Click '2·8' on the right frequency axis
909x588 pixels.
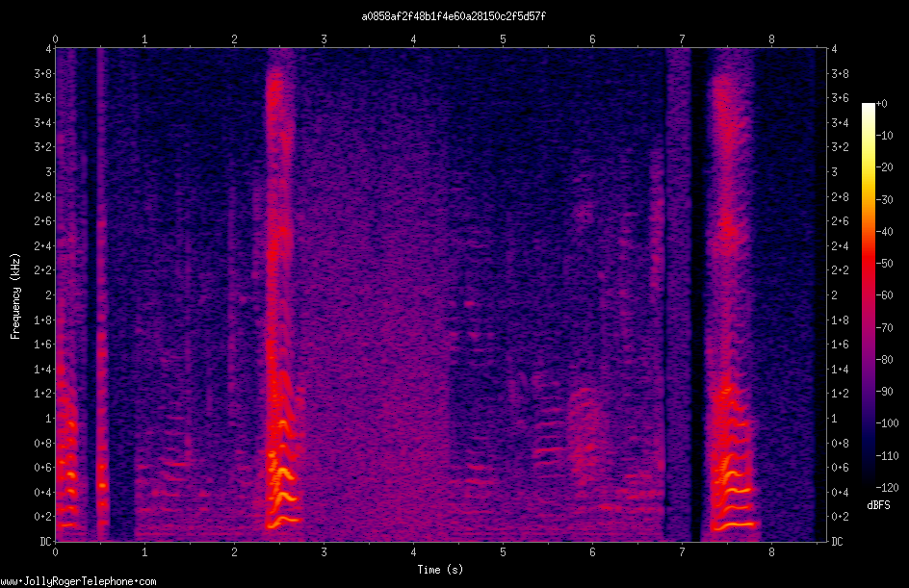click(840, 197)
